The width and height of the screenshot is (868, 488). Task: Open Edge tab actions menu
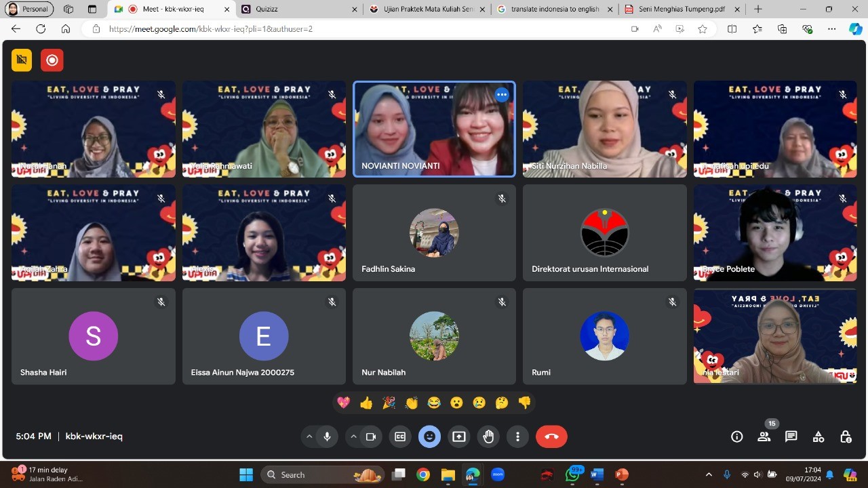click(x=92, y=9)
